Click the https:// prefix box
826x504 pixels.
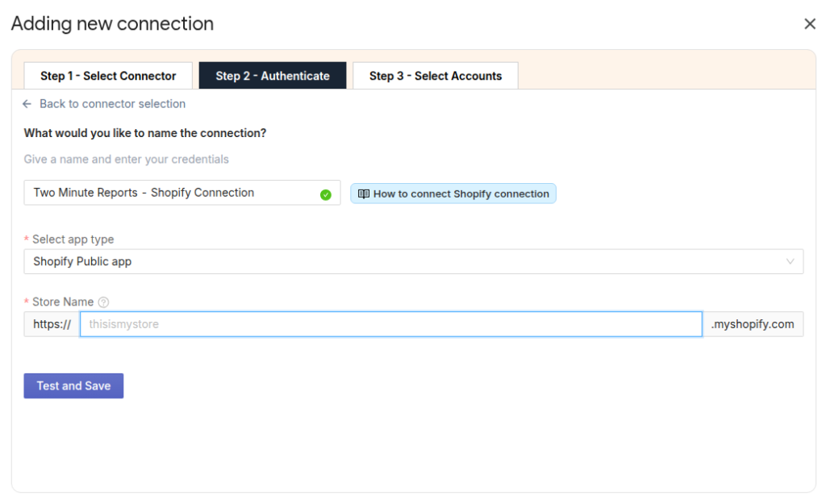(52, 324)
